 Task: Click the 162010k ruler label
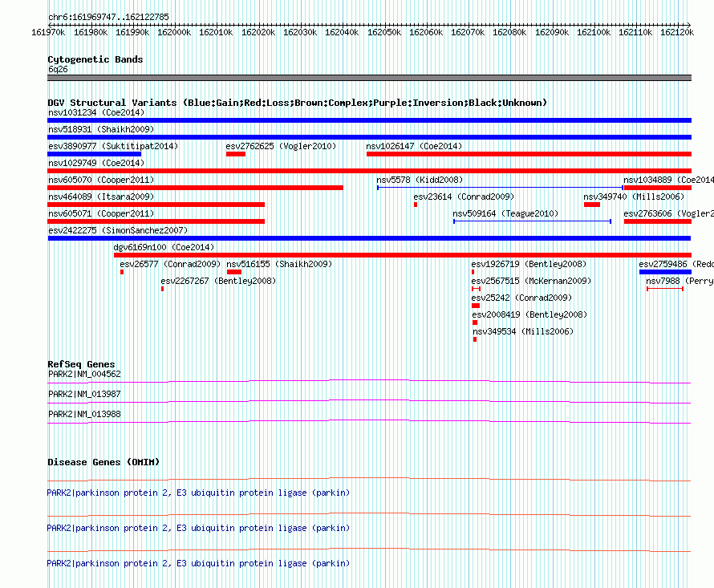[217, 33]
